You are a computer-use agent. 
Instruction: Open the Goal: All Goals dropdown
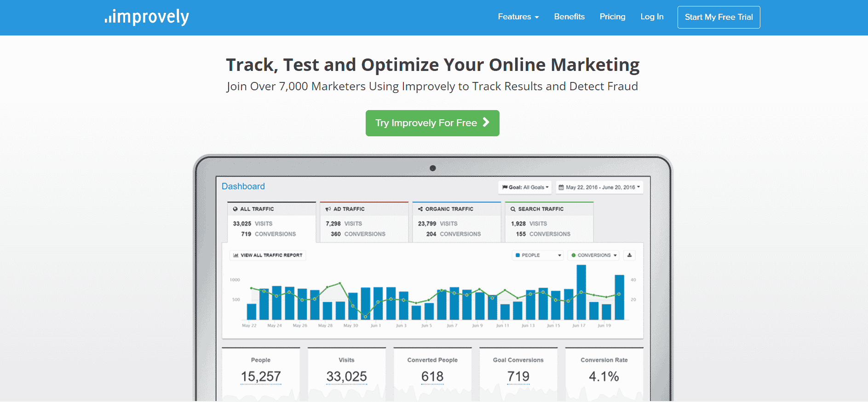[x=525, y=187]
